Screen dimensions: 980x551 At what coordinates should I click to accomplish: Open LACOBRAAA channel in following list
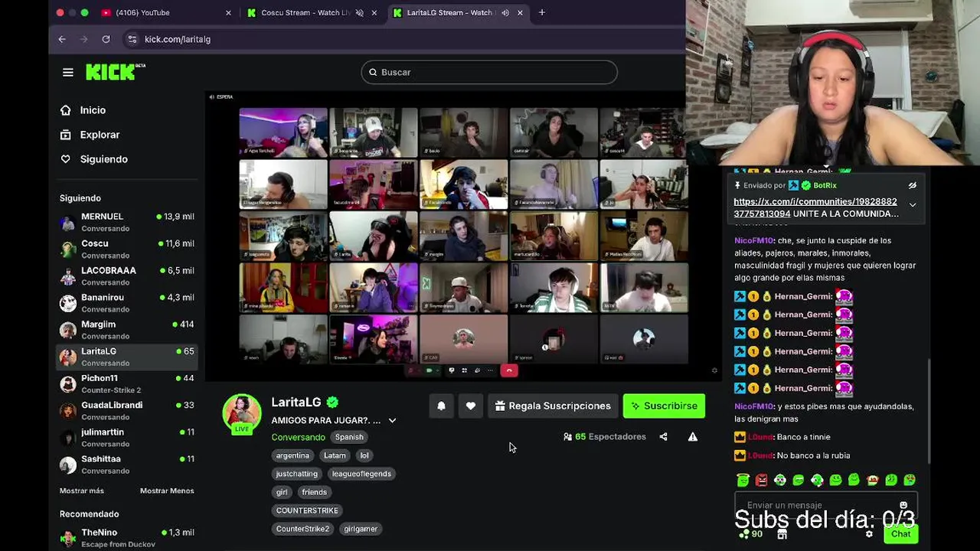(127, 275)
